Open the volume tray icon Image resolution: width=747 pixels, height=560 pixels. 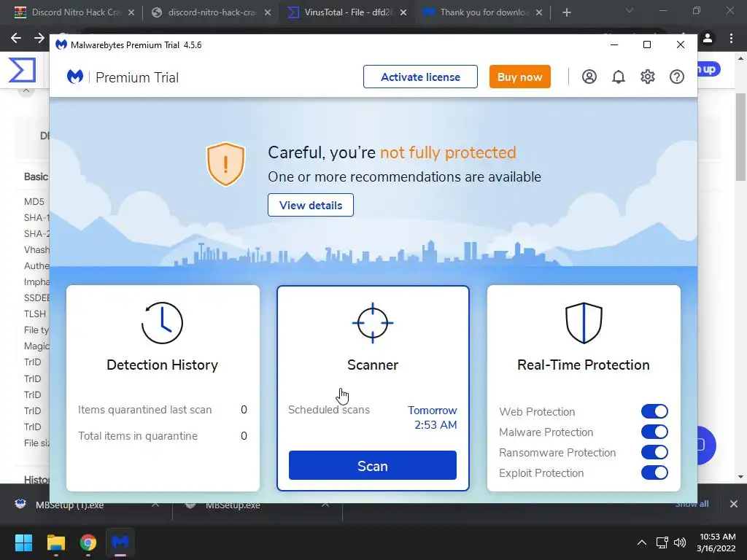click(680, 542)
